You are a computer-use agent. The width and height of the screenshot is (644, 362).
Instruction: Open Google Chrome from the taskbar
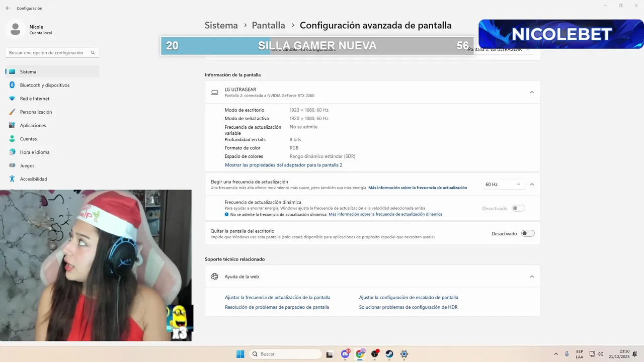(x=360, y=354)
